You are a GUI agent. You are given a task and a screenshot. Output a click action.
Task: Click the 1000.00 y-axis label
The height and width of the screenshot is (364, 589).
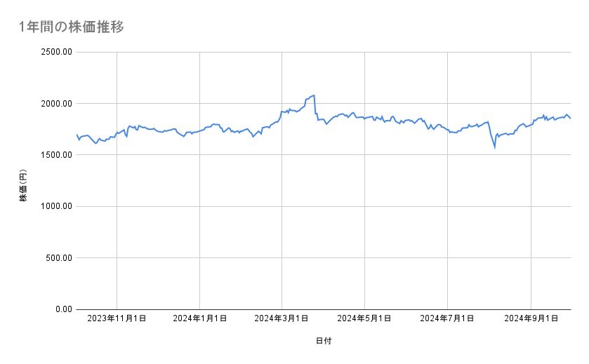55,206
